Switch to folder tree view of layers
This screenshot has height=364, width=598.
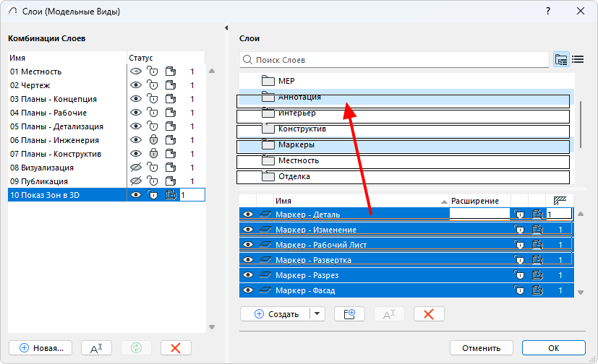coord(561,60)
